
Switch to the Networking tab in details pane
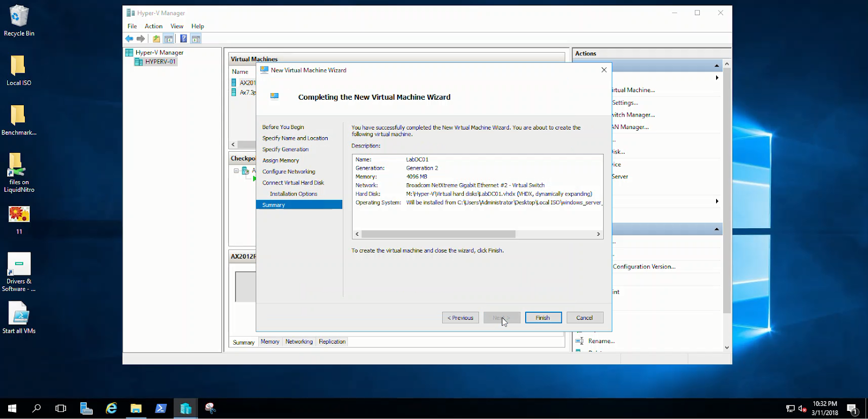click(x=299, y=341)
